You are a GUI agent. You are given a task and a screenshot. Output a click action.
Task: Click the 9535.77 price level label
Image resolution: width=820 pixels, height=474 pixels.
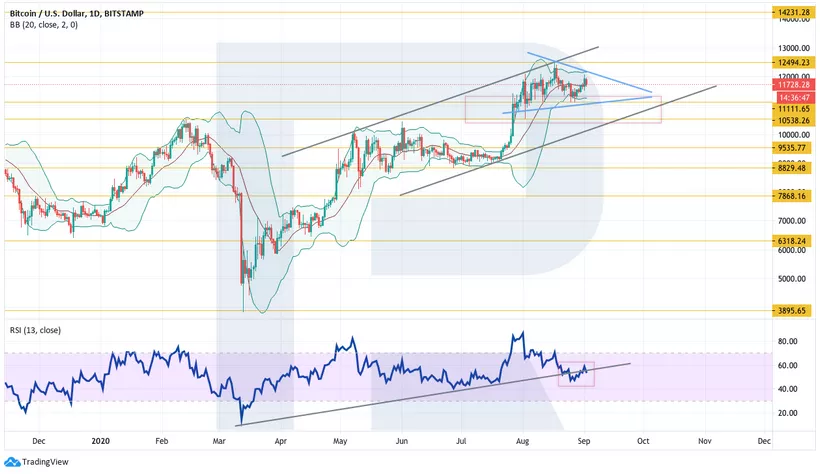792,148
